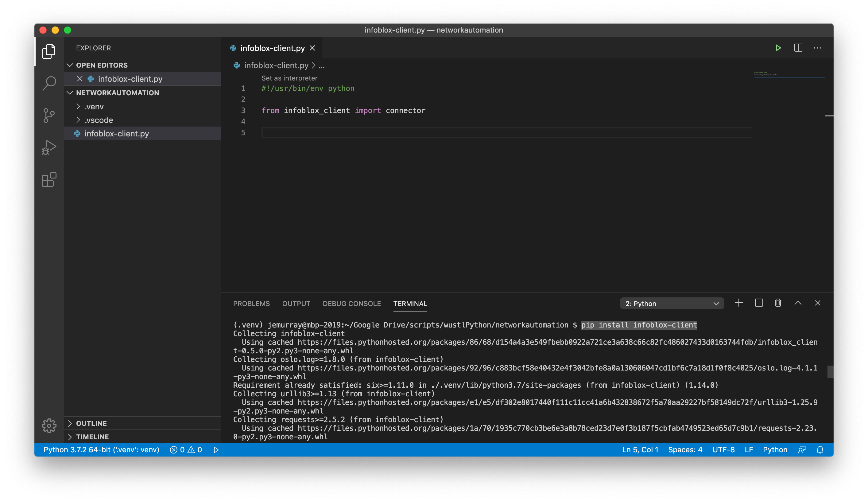Open the Manage settings gear
Image resolution: width=868 pixels, height=502 pixels.
[48, 426]
